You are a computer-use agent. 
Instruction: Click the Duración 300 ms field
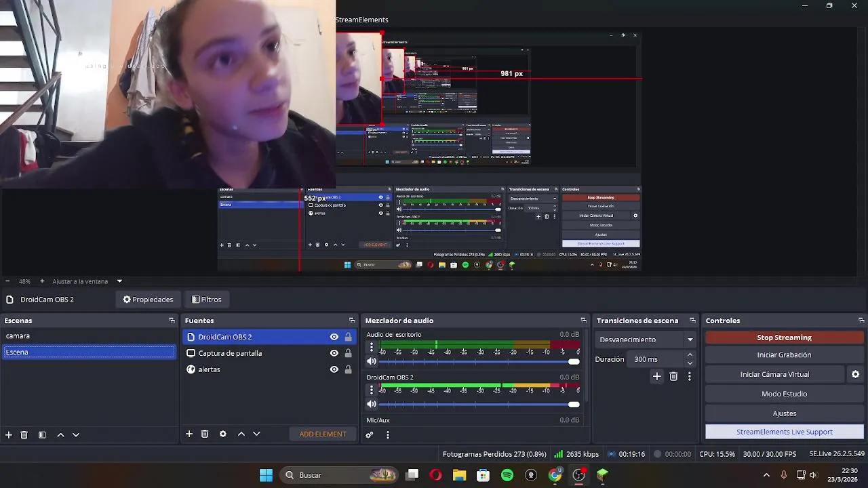coord(656,359)
